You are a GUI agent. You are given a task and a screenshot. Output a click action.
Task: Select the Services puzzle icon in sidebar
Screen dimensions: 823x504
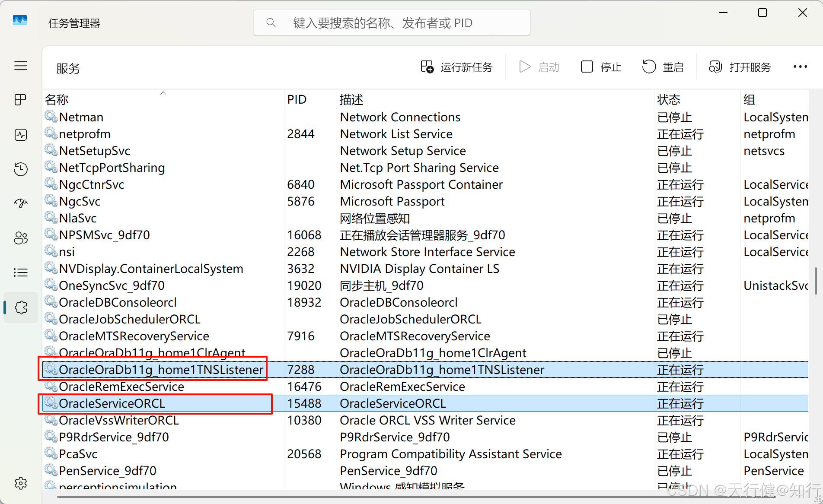pos(21,307)
